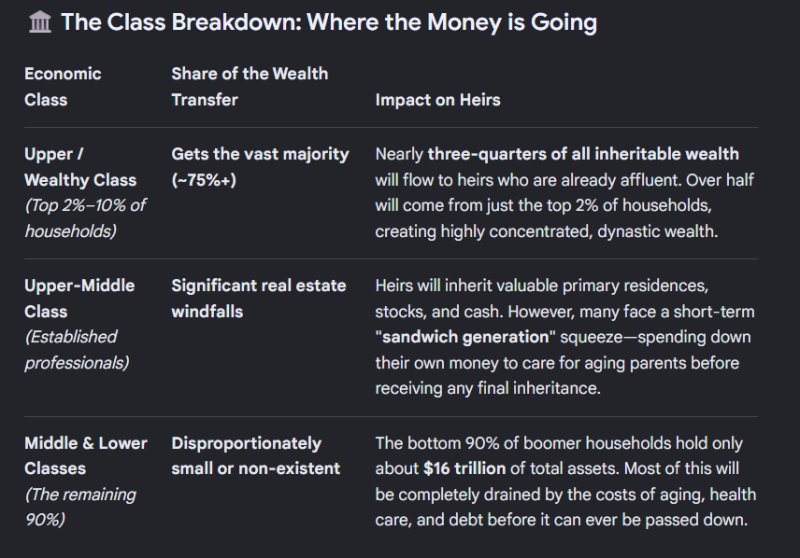
Task: Click the bold '$16 trillion' figure
Action: pyautogui.click(x=464, y=469)
